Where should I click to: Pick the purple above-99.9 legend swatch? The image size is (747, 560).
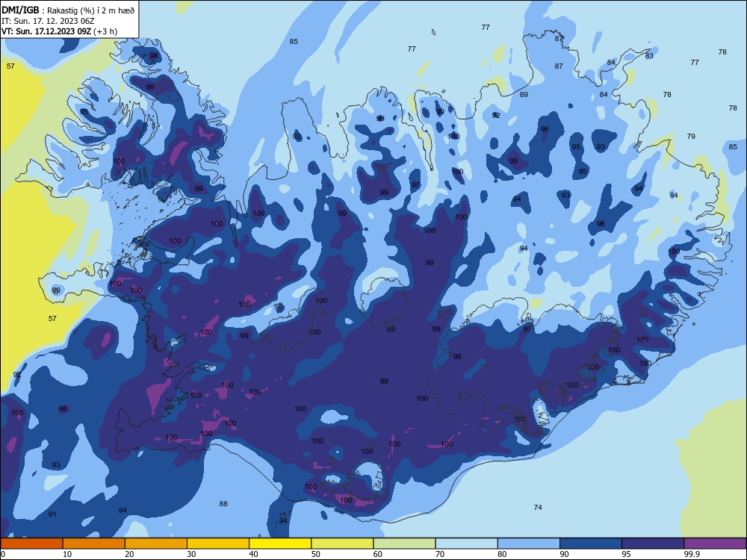[715, 544]
